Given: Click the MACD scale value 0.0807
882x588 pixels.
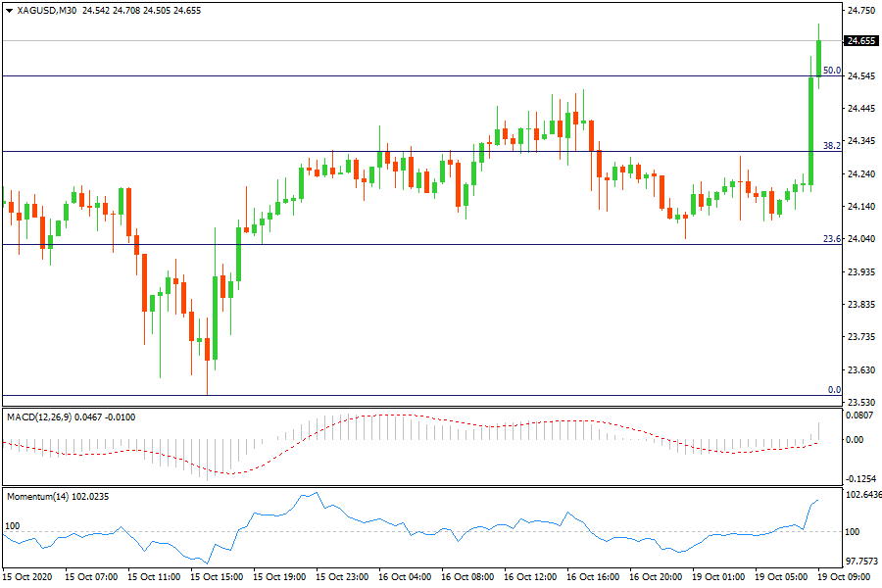Looking at the screenshot, I should [860, 416].
